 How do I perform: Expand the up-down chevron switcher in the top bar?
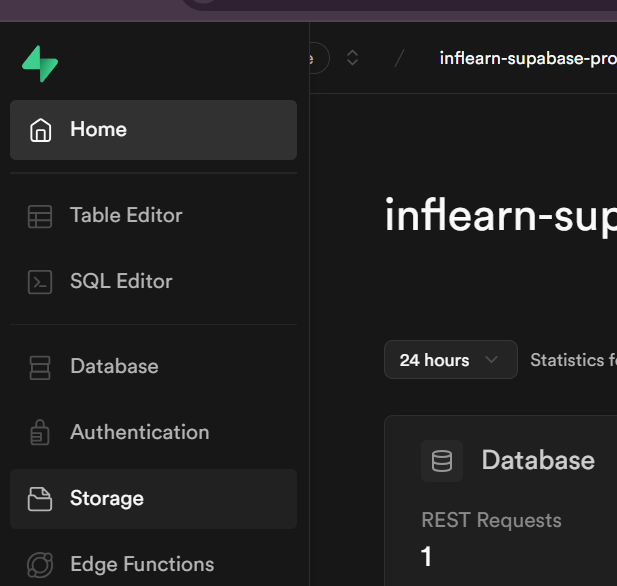coord(352,58)
